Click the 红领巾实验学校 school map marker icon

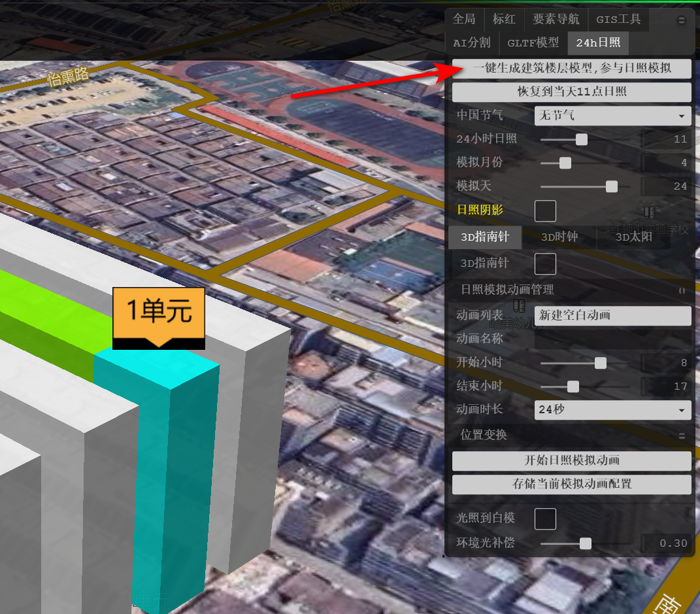[648, 213]
